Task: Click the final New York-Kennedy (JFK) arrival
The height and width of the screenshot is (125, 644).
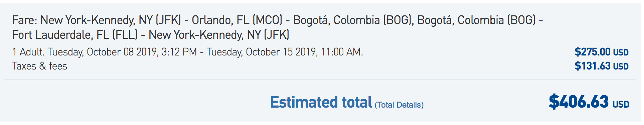Action: click(219, 35)
